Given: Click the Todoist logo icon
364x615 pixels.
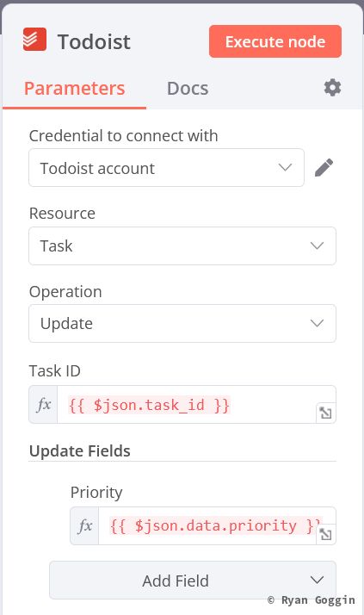Looking at the screenshot, I should tap(34, 40).
